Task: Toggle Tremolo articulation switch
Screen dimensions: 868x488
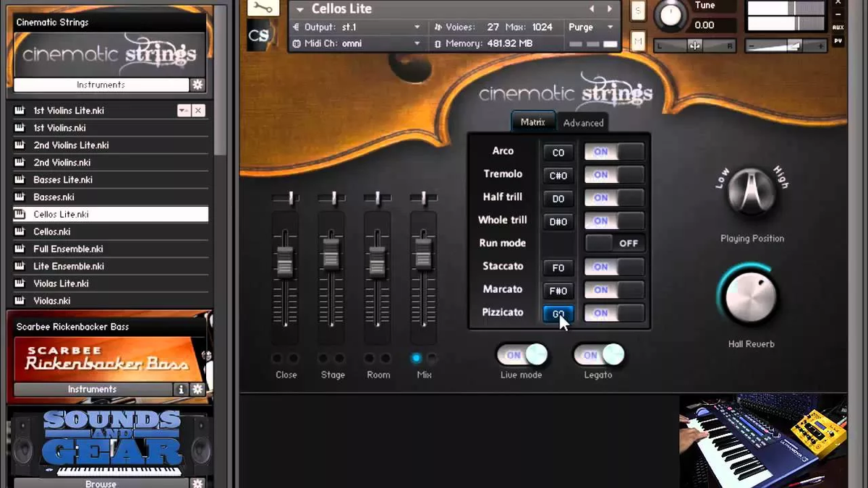Action: [614, 175]
